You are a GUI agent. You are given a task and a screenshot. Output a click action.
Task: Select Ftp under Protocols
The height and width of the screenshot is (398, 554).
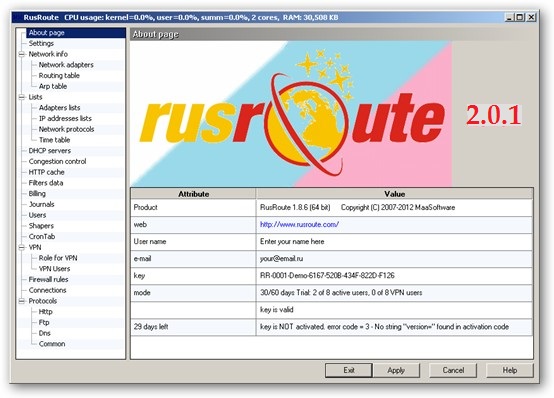tap(44, 322)
